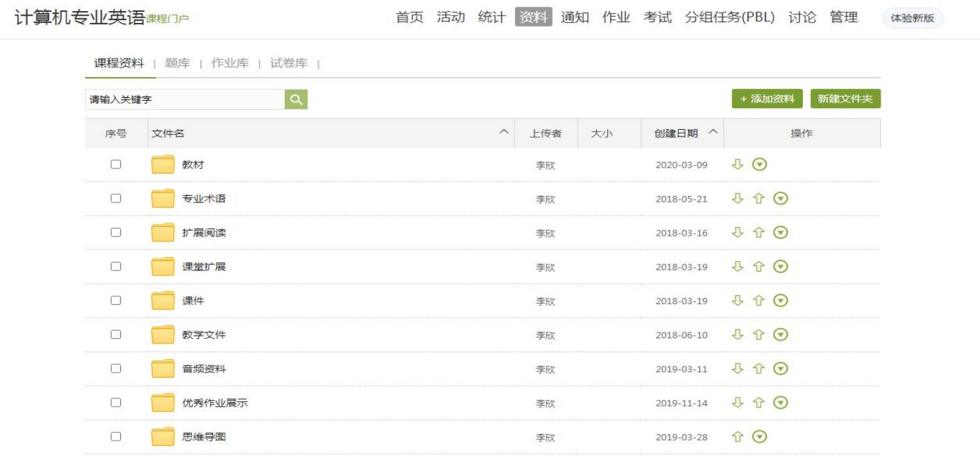The image size is (980, 457).
Task: Move the 专业术语 folder up
Action: click(x=759, y=198)
